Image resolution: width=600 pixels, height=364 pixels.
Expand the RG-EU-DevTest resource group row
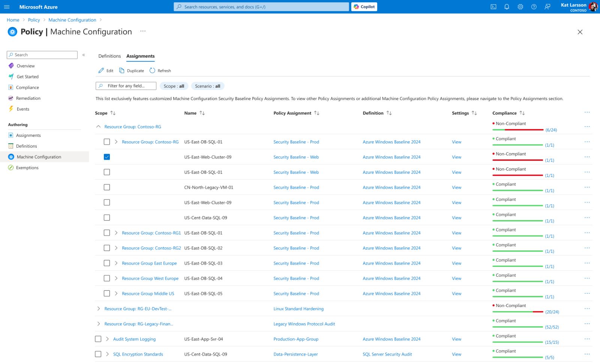click(x=98, y=309)
